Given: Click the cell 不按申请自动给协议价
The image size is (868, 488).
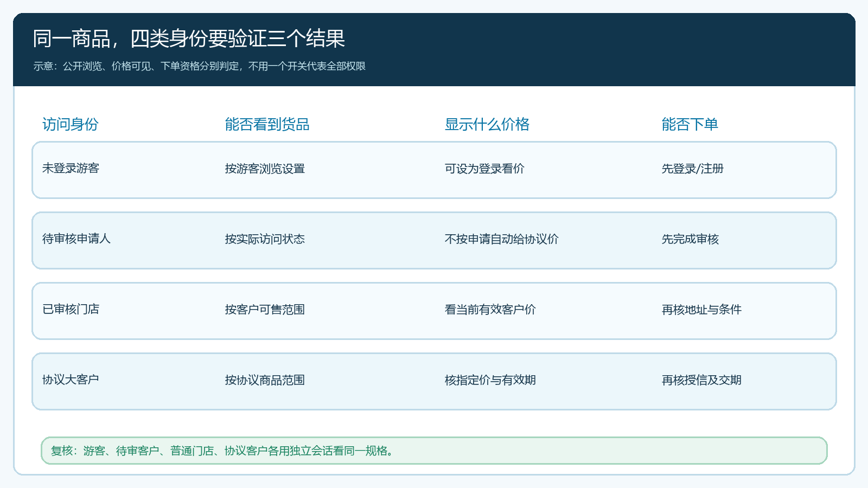Looking at the screenshot, I should (x=501, y=239).
